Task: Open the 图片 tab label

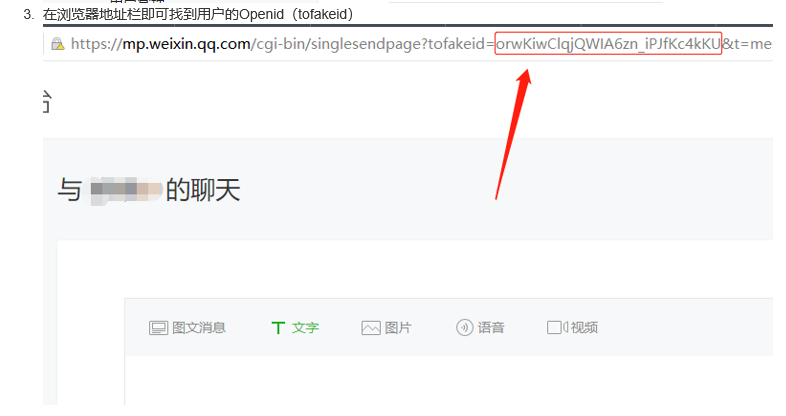Action: [398, 328]
